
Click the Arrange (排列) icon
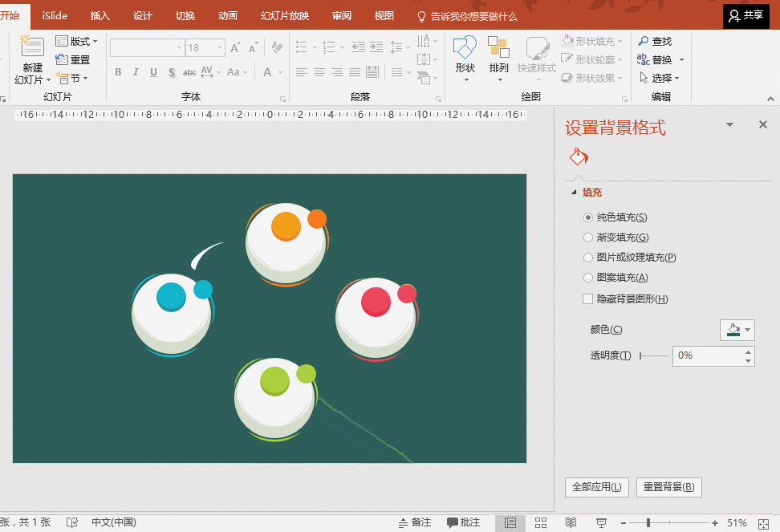pyautogui.click(x=499, y=48)
